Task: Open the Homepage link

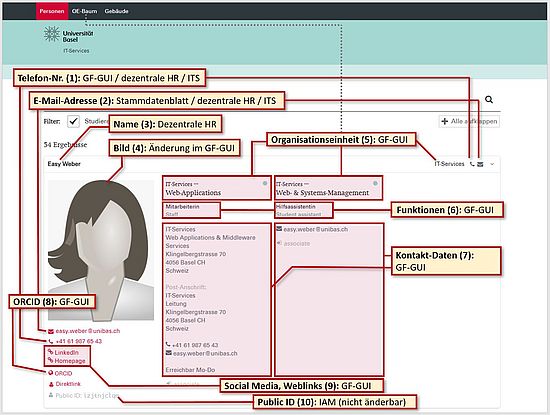Action: (70, 361)
